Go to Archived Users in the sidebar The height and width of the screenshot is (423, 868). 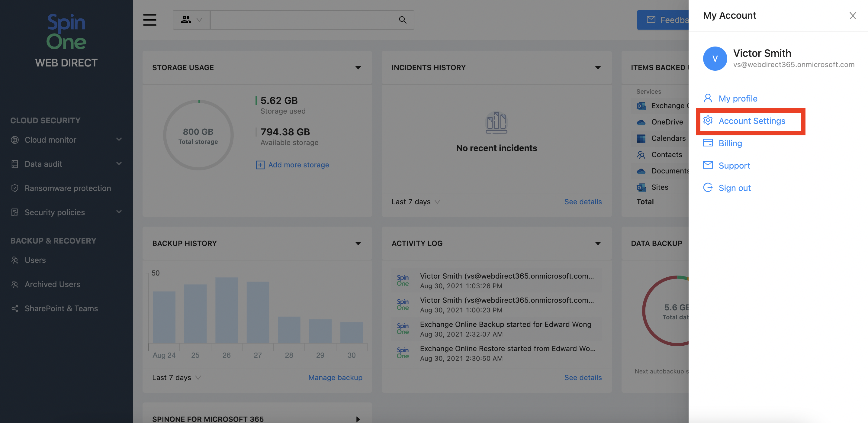pos(52,284)
